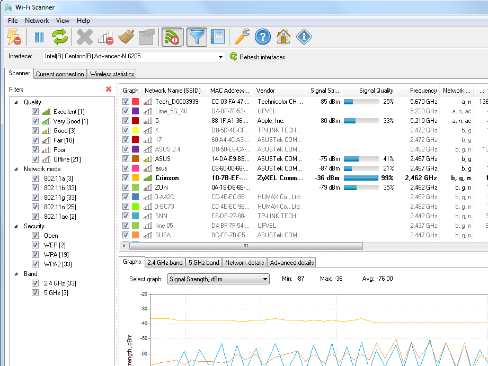
Task: Switch to Current connection tab
Action: pyautogui.click(x=60, y=74)
